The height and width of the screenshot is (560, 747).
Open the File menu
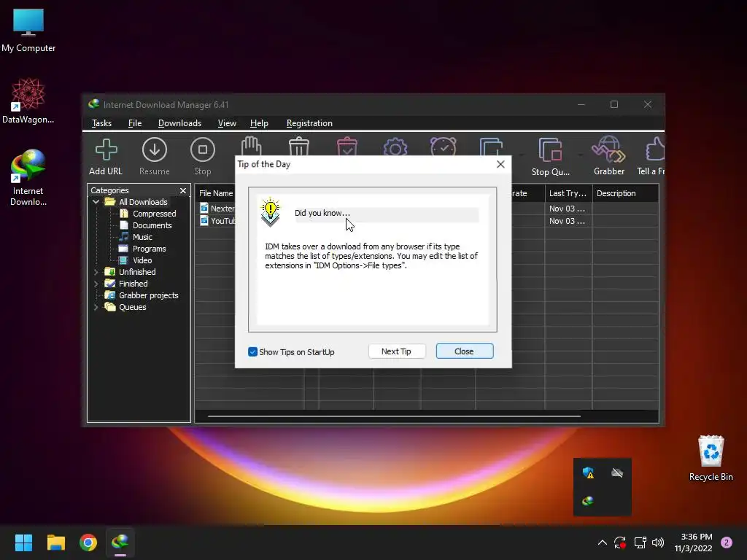[135, 123]
